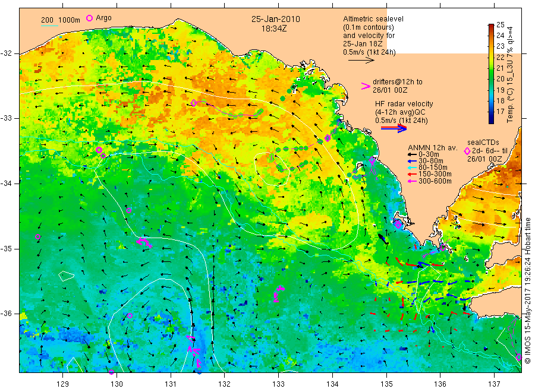Image resolution: width=535 pixels, height=392 pixels.
Task: Click the '137' longitude axis label
Action: (494, 384)
